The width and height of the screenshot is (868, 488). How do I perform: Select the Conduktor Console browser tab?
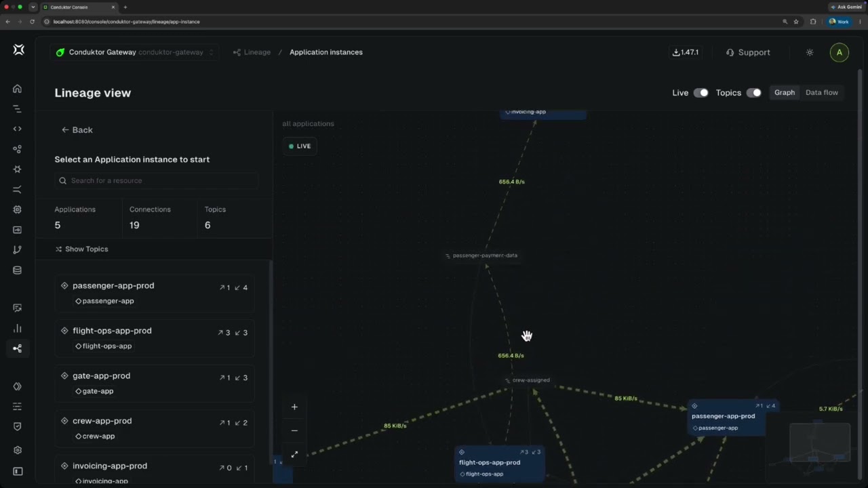click(x=78, y=7)
